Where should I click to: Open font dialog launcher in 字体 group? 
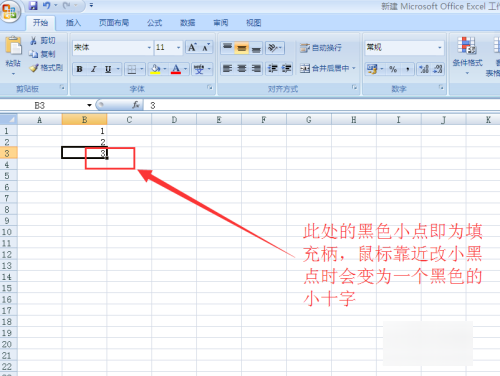click(210, 88)
